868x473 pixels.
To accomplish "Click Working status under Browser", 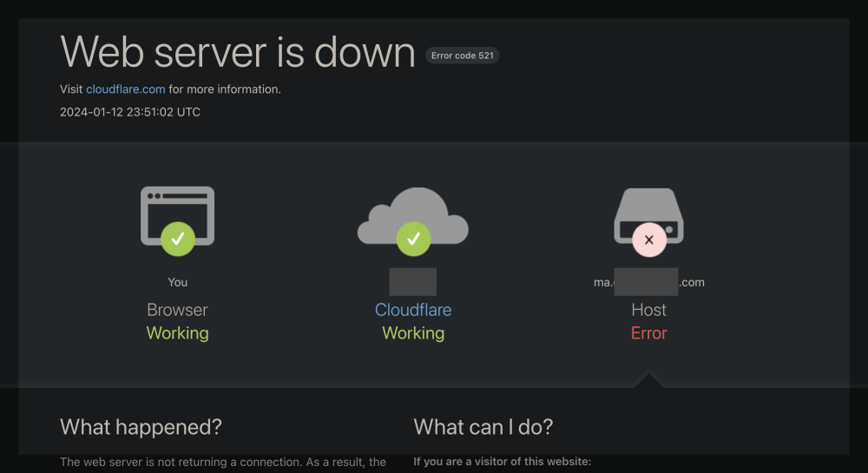I will (177, 333).
